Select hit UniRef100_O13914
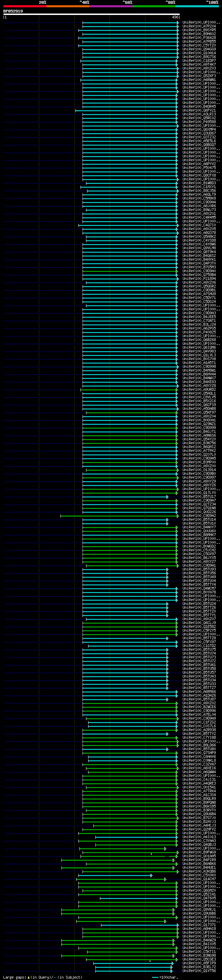The width and height of the screenshot is (222, 980). tap(199, 470)
